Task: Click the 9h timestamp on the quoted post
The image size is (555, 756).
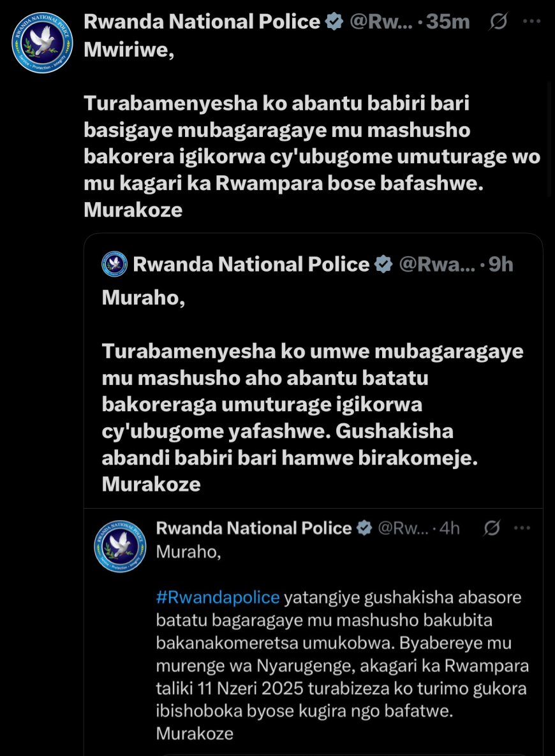Action: pos(501,264)
